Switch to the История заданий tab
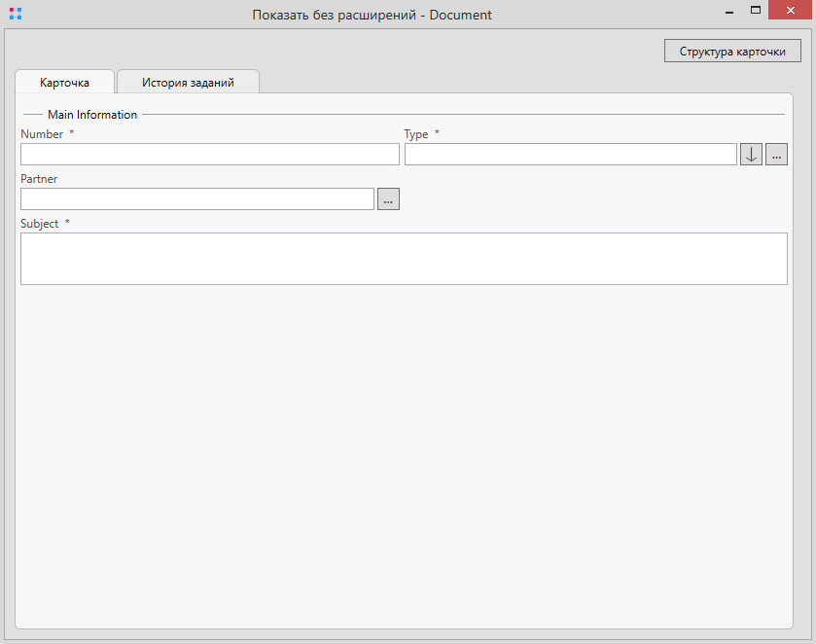This screenshot has width=816, height=644. point(188,83)
